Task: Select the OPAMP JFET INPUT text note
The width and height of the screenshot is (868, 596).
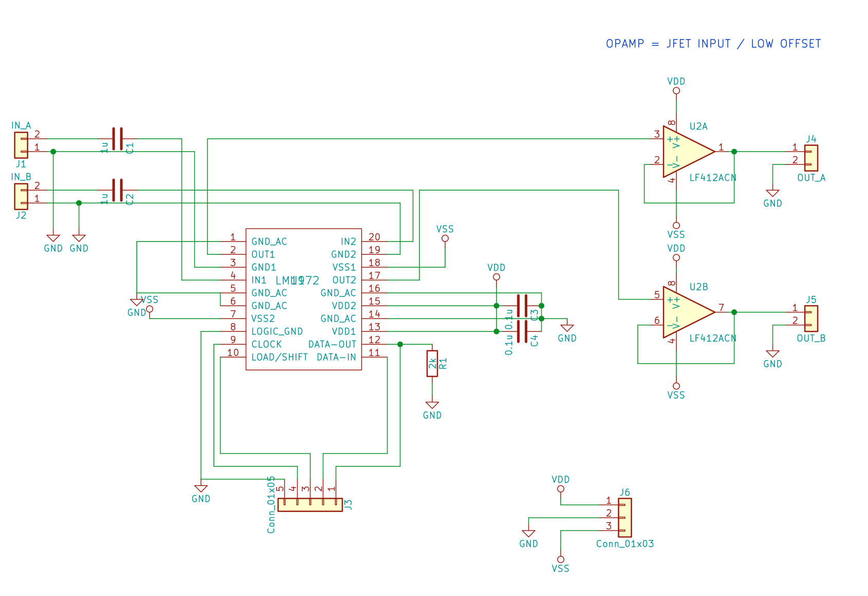Action: tap(713, 44)
